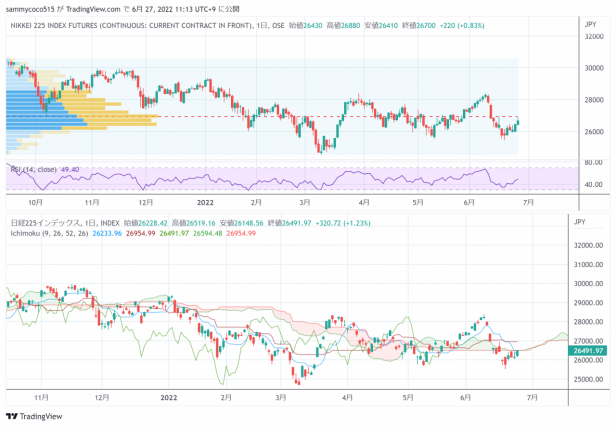
Task: Select the 始値26430 open value
Action: pyautogui.click(x=305, y=26)
